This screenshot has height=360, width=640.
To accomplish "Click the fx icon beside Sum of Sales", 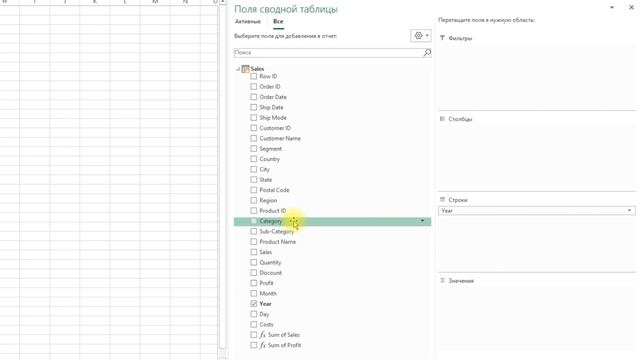I will 262,335.
